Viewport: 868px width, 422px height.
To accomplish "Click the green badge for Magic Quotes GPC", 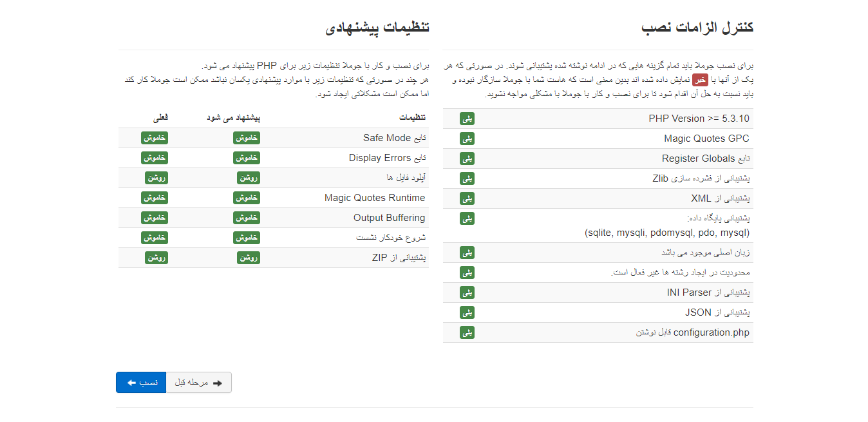I will pyautogui.click(x=467, y=139).
